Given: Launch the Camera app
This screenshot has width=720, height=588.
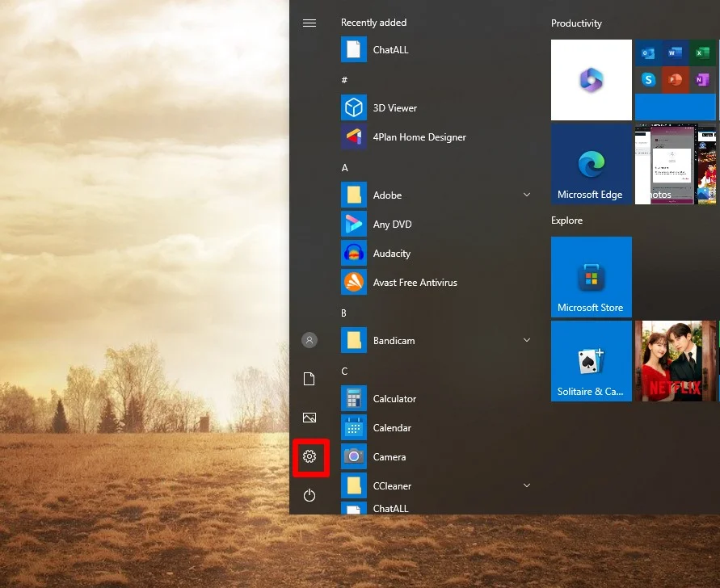Looking at the screenshot, I should 389,456.
